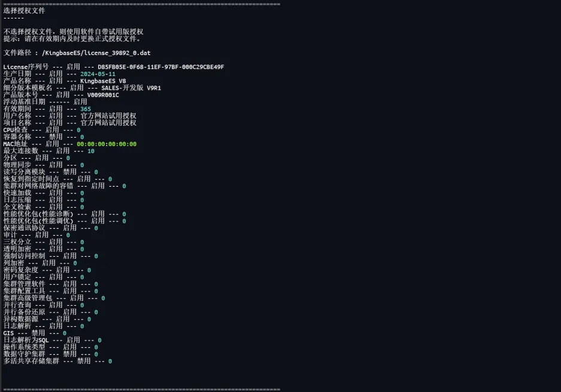Select the 有效期间 value 365

click(86, 109)
